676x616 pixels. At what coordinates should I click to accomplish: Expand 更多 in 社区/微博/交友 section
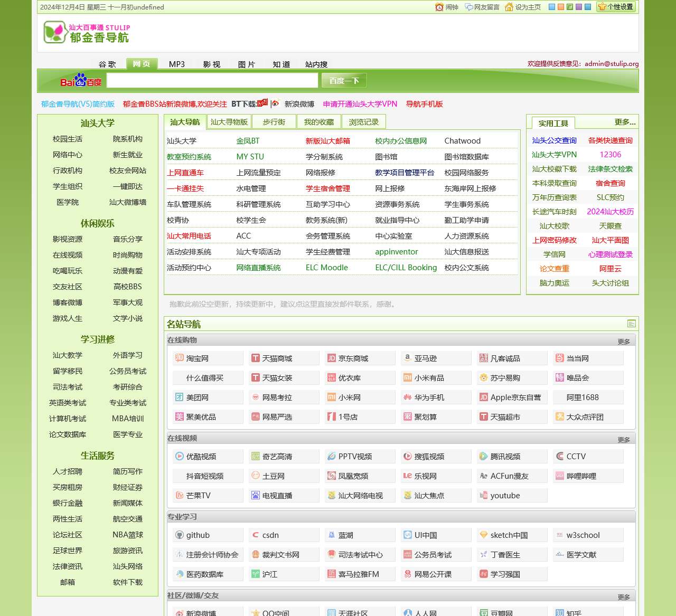[x=624, y=597]
